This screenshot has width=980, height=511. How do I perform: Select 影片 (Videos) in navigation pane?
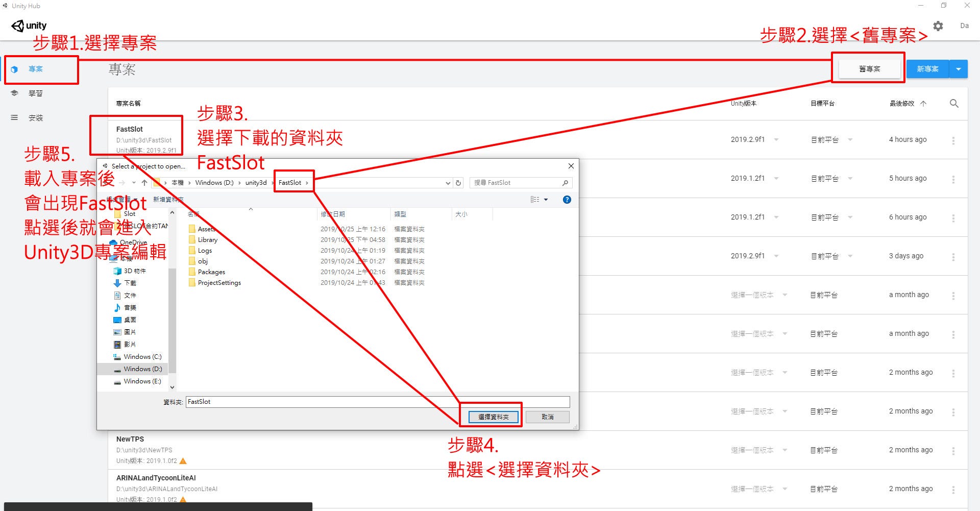coord(130,344)
